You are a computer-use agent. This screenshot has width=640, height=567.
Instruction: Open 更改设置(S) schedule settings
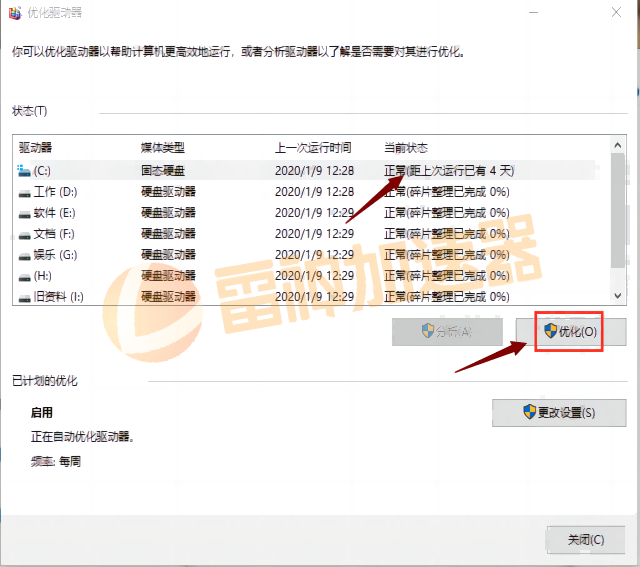point(559,413)
